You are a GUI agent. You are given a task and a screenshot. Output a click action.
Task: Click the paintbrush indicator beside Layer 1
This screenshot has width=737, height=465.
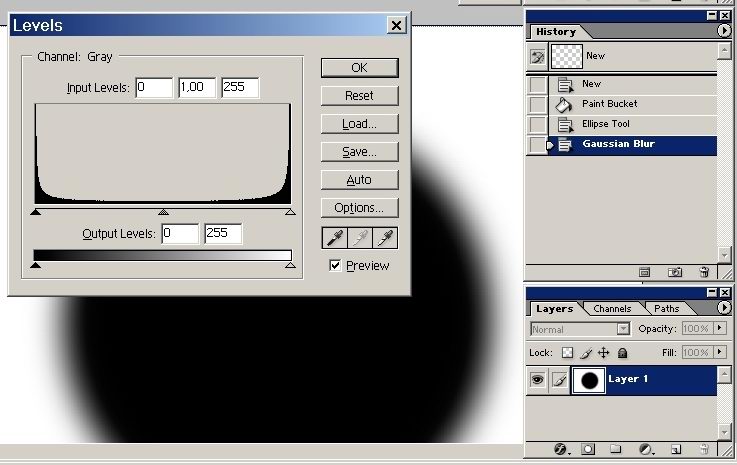click(x=559, y=380)
